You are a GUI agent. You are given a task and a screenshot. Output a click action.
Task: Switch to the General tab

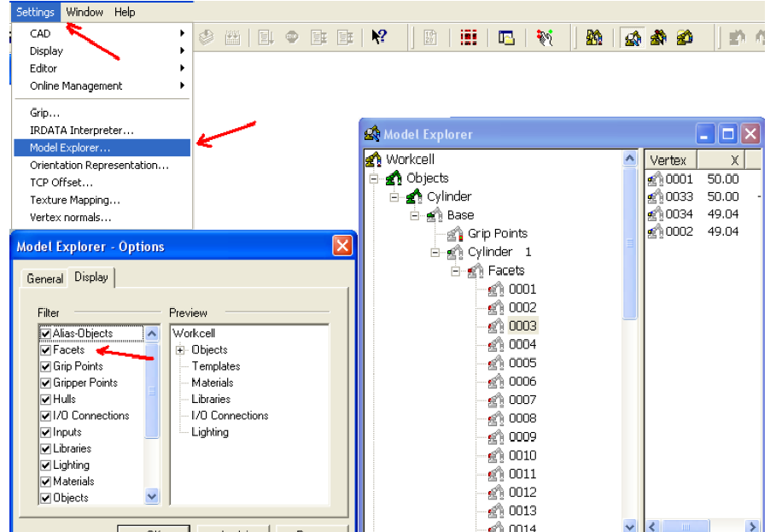coord(44,278)
